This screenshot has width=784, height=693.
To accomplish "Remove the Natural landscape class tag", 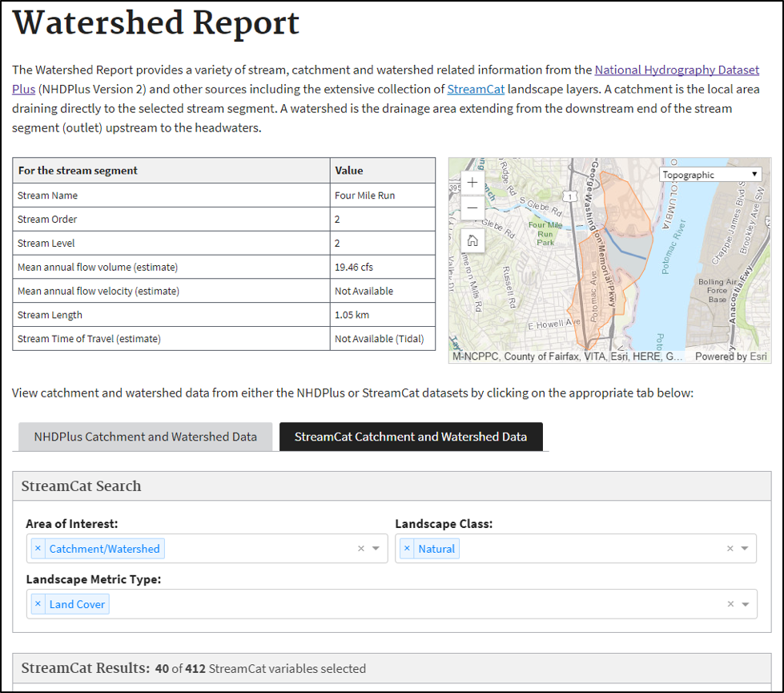I will [407, 549].
